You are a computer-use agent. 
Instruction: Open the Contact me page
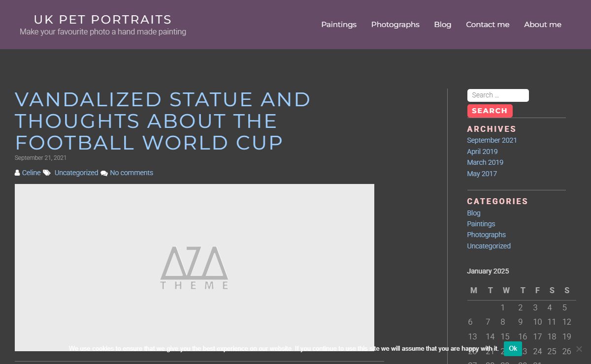(488, 25)
